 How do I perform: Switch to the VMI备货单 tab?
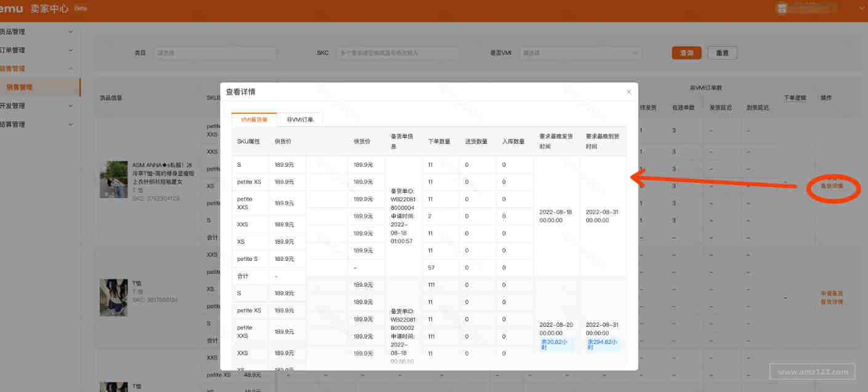254,119
